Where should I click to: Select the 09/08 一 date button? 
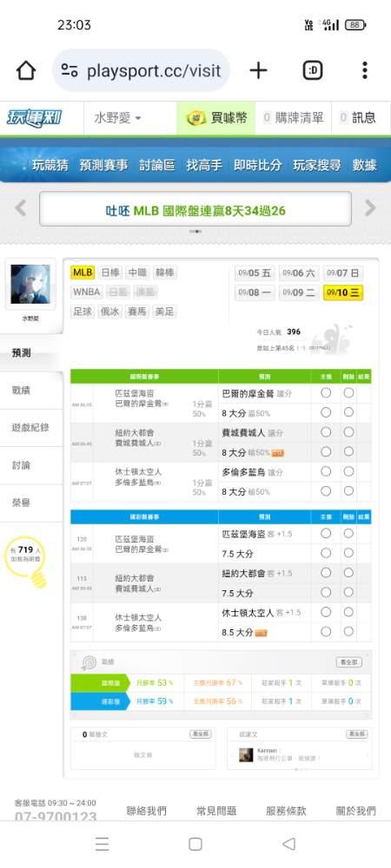tap(255, 293)
